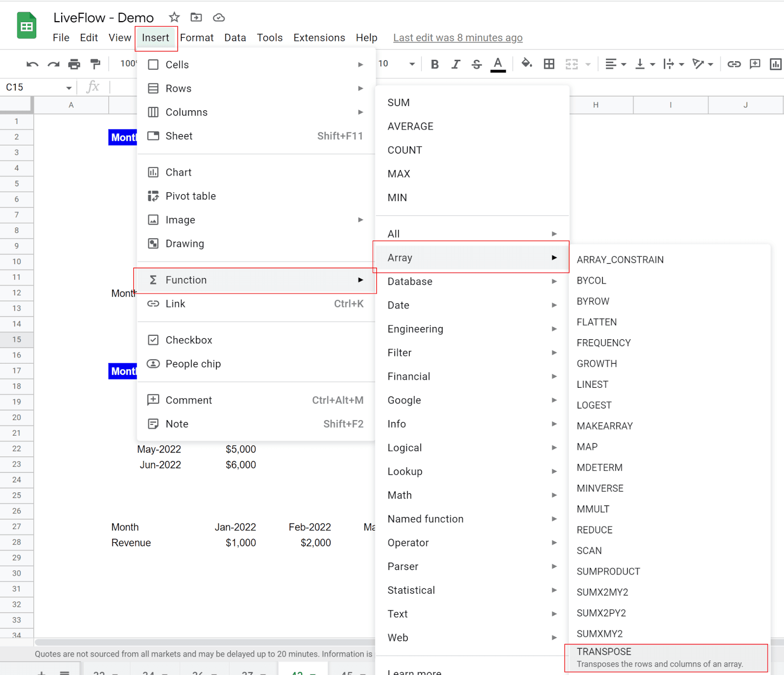The width and height of the screenshot is (784, 675).
Task: Insert a People chip
Action: pos(256,364)
